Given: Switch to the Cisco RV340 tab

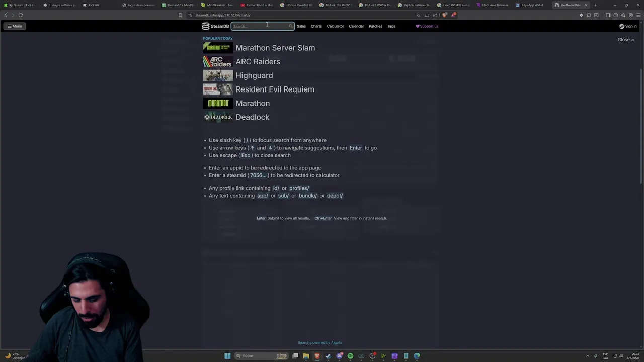Looking at the screenshot, I should coord(453,5).
